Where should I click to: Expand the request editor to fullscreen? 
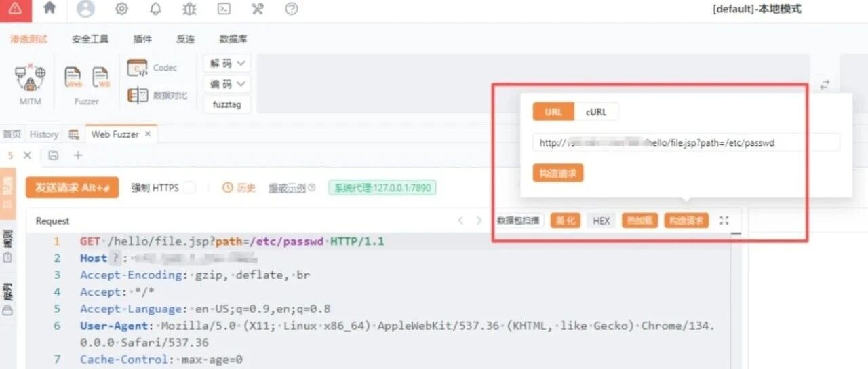coord(724,220)
